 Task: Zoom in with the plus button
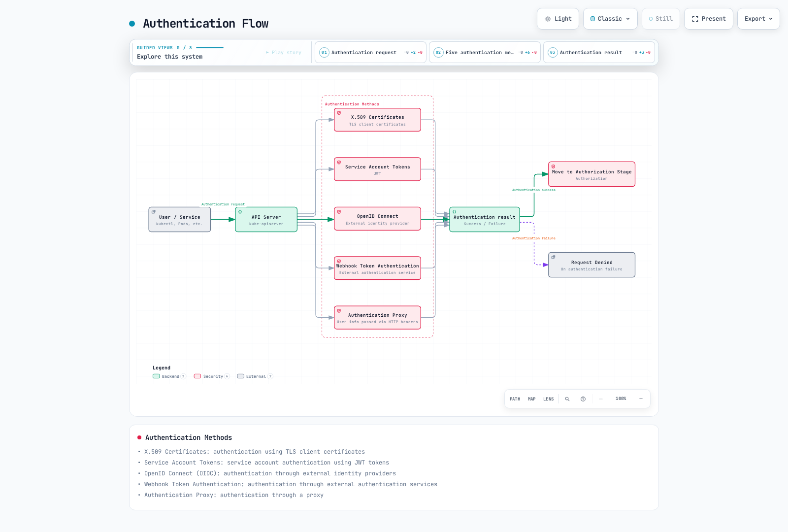[x=641, y=399]
